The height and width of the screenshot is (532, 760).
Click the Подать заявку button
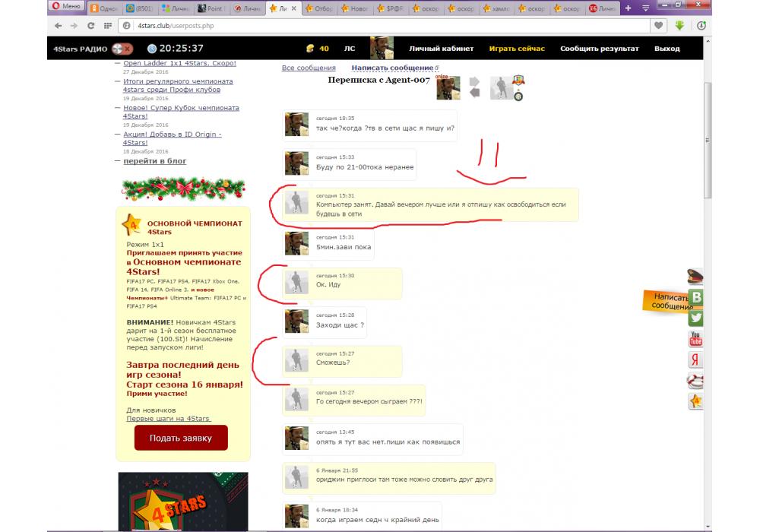click(181, 438)
